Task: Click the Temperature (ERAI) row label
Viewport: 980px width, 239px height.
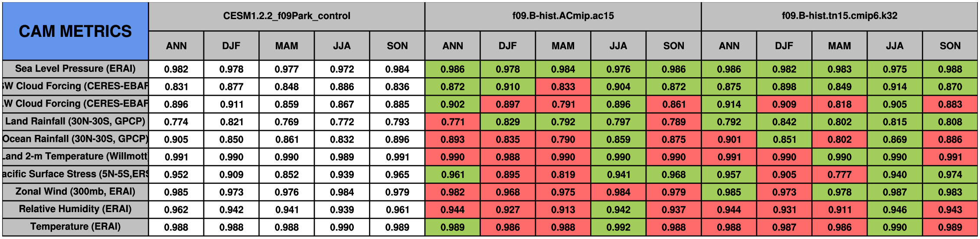Action: (75, 227)
